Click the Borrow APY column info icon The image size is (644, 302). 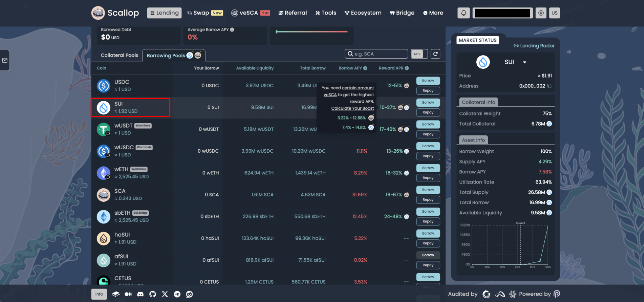click(365, 68)
